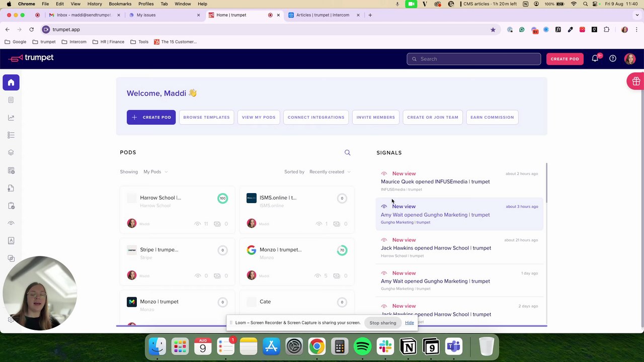644x362 pixels.
Task: Open the help question mark icon
Action: point(613,59)
